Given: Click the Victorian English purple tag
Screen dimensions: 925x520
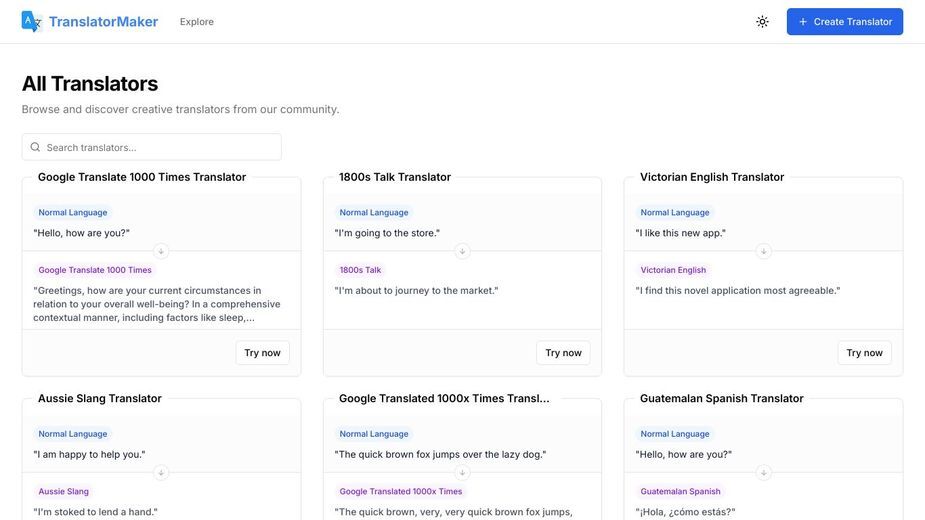Looking at the screenshot, I should click(673, 270).
